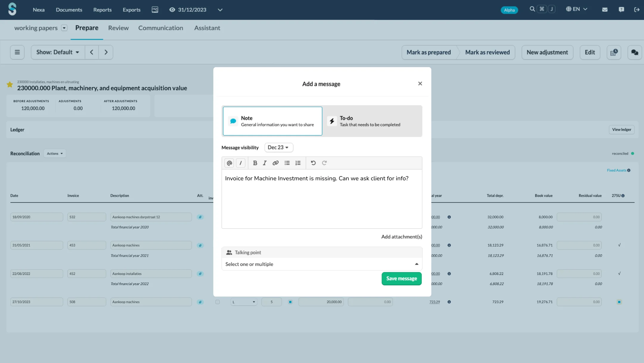
Task: Click the Save message button
Action: [401, 279]
